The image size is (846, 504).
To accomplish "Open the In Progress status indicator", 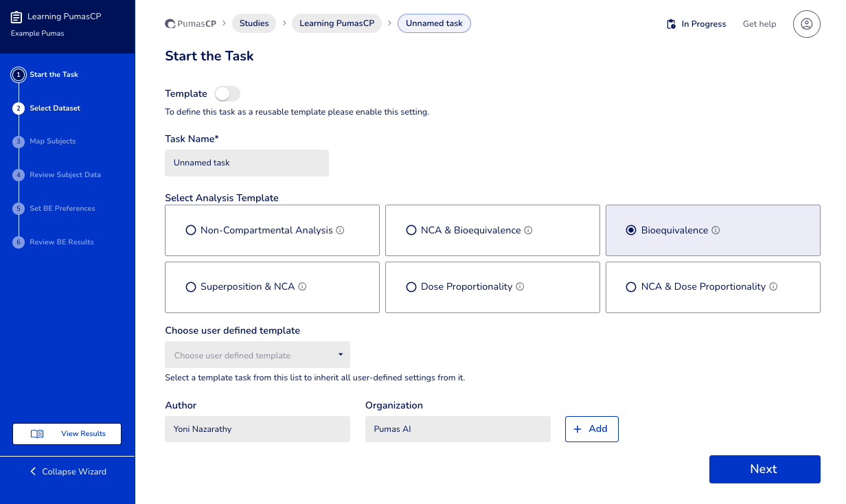I will pyautogui.click(x=696, y=24).
